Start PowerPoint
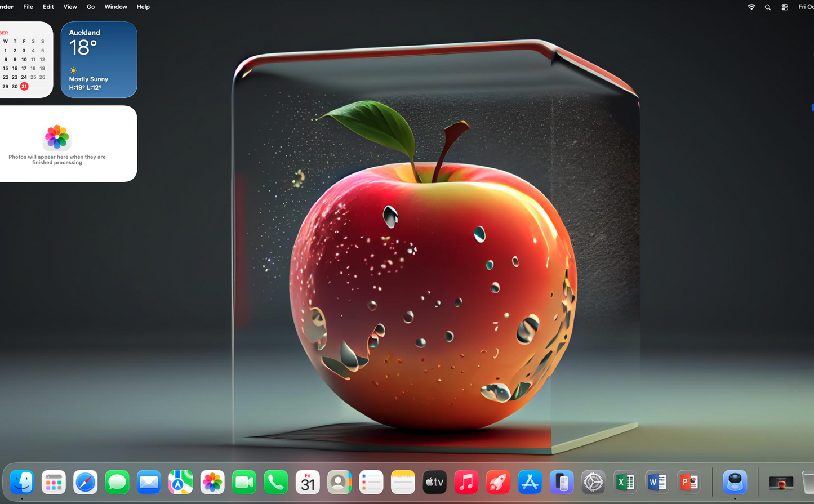The width and height of the screenshot is (814, 504). click(x=688, y=482)
